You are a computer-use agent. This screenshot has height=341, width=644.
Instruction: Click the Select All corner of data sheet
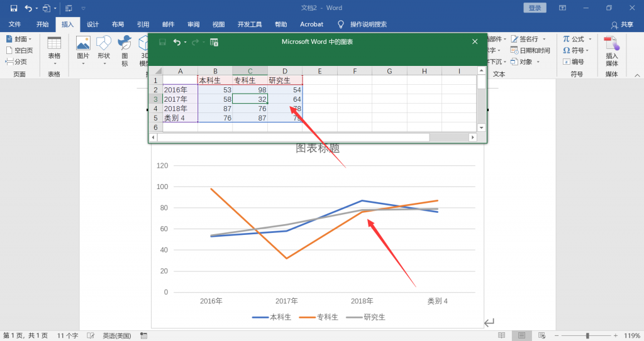coord(156,71)
